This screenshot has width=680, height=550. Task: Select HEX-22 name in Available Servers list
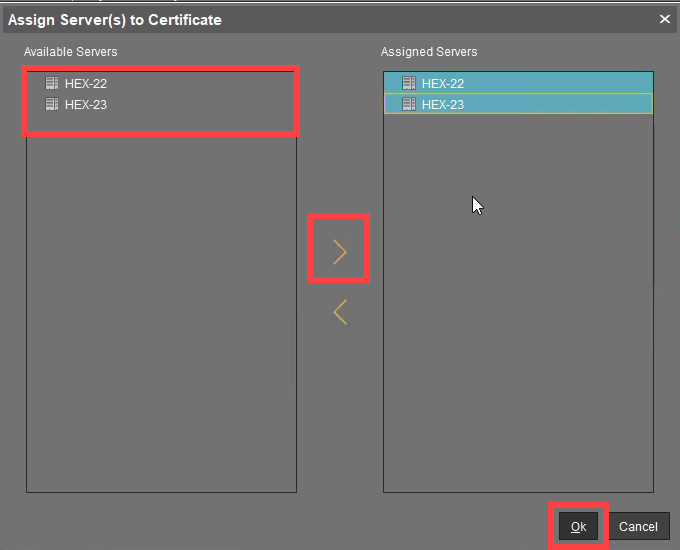point(86,84)
